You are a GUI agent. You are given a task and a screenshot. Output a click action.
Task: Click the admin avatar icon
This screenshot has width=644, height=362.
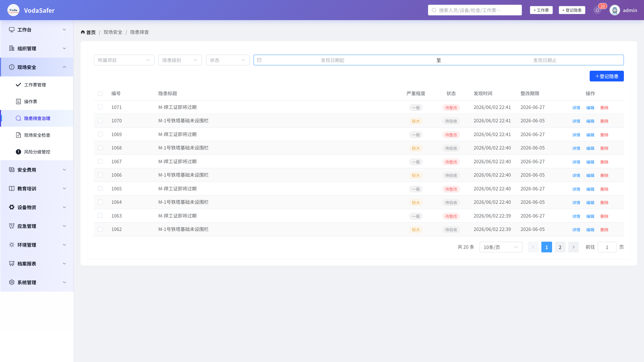(x=615, y=10)
